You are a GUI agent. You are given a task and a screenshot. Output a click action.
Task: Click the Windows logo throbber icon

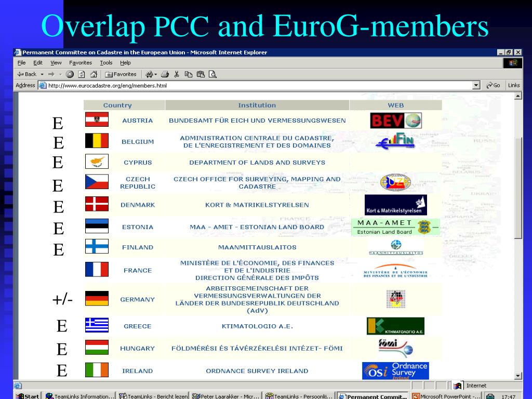point(512,63)
